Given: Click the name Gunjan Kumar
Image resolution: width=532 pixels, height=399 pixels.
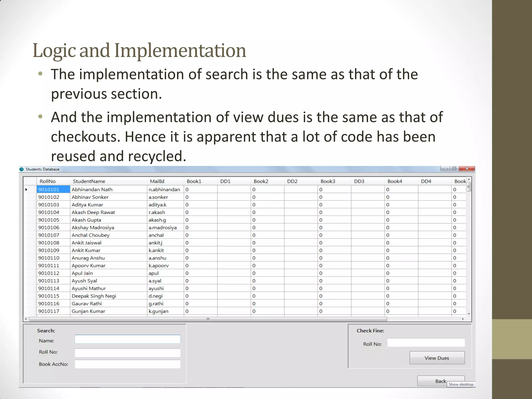Looking at the screenshot, I should [x=88, y=311].
